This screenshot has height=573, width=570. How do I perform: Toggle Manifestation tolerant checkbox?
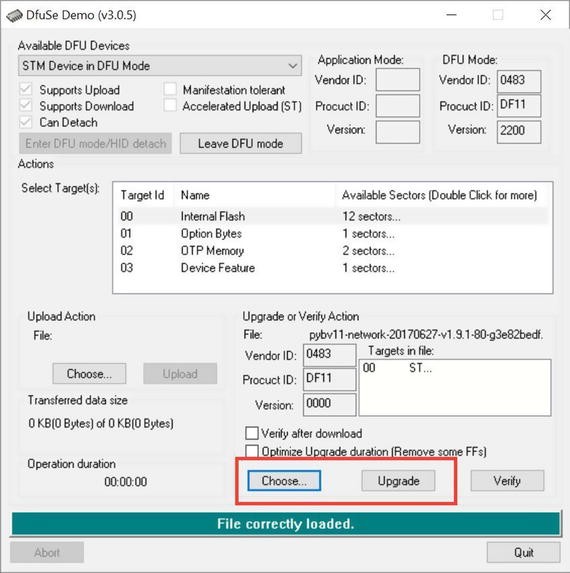pyautogui.click(x=170, y=89)
